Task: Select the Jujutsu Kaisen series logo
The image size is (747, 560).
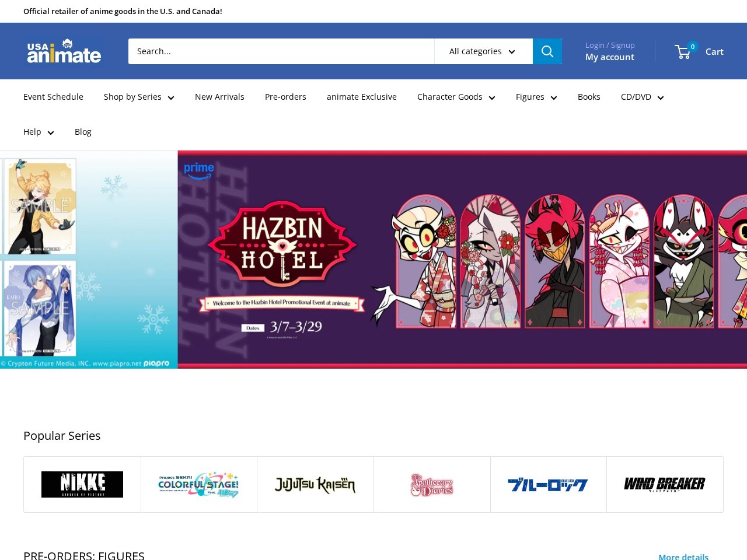Action: point(315,484)
